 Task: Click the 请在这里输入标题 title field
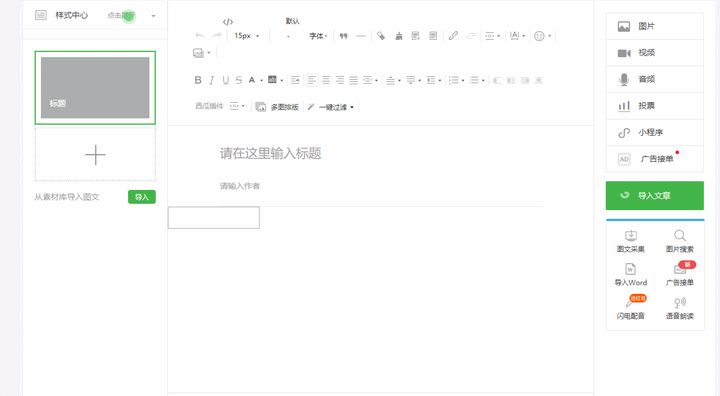270,153
